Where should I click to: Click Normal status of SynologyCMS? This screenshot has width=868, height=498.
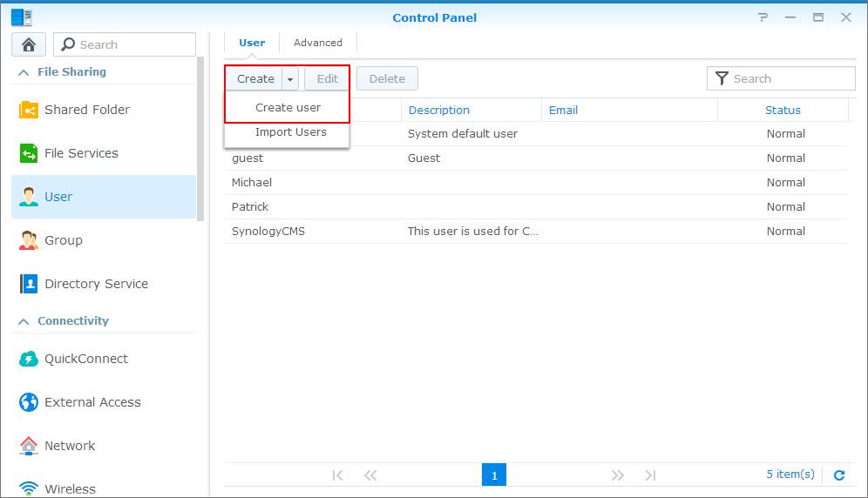click(785, 232)
